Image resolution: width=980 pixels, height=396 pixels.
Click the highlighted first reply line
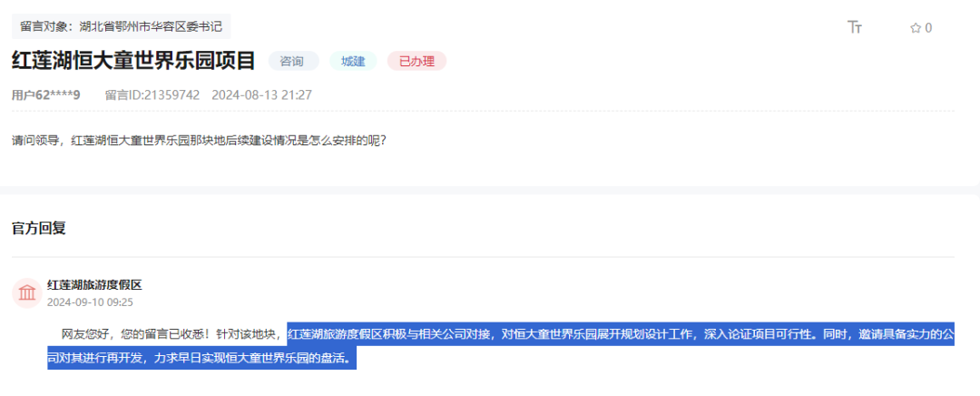click(621, 334)
